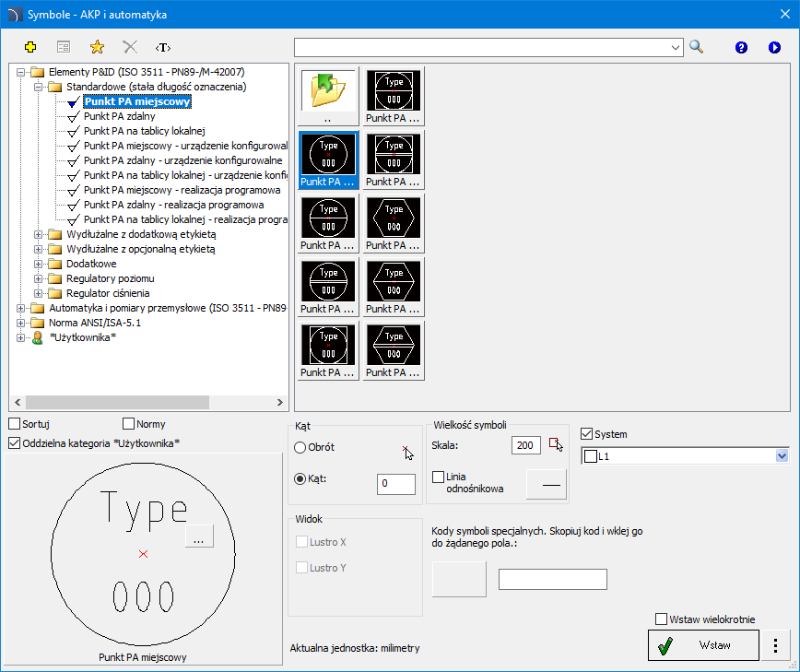Open the search field dropdown arrow

[676, 47]
